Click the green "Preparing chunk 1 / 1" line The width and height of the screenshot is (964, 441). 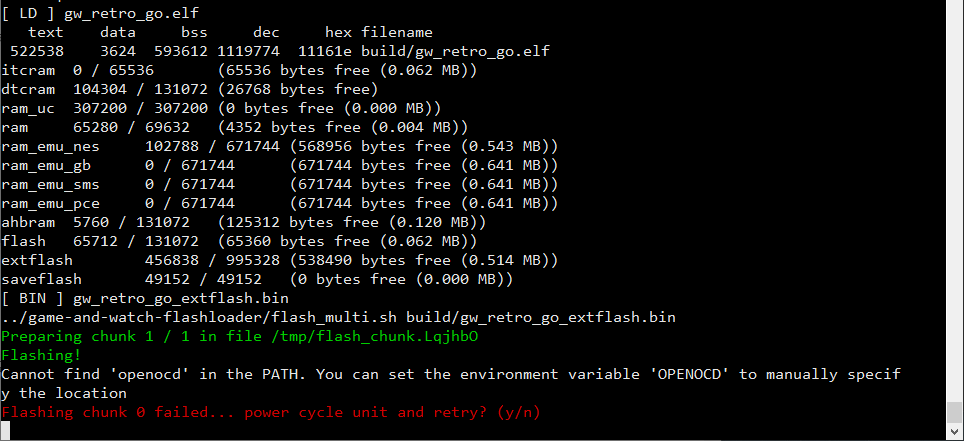(x=240, y=336)
